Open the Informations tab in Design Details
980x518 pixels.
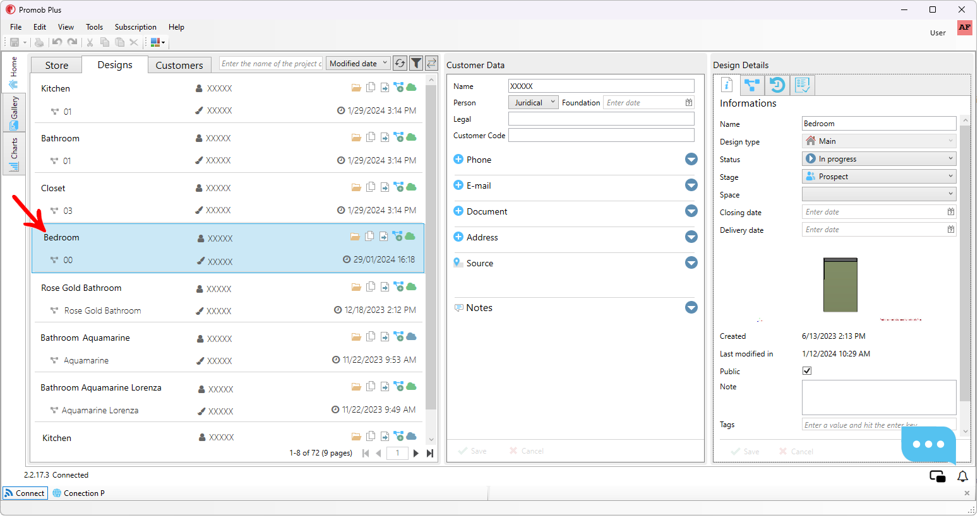coord(727,85)
